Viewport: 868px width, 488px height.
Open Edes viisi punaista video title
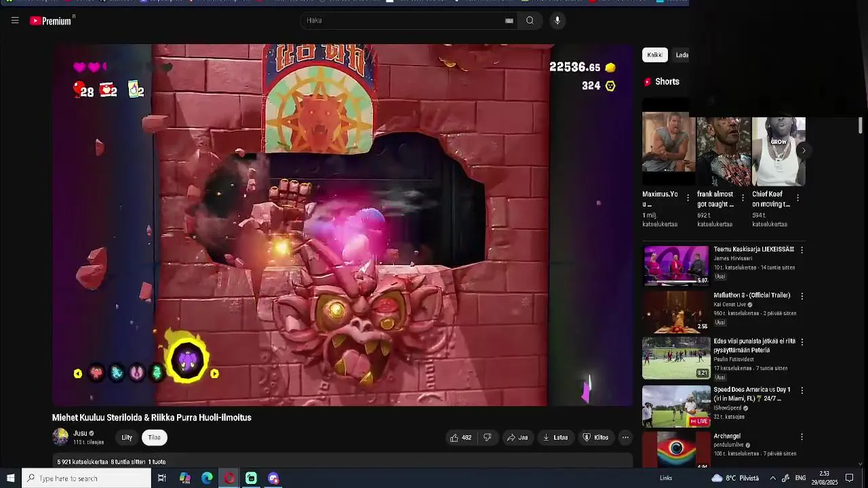[x=754, y=346]
